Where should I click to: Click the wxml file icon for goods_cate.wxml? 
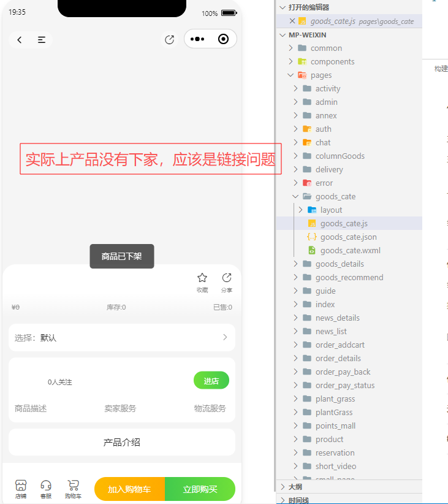coord(312,250)
